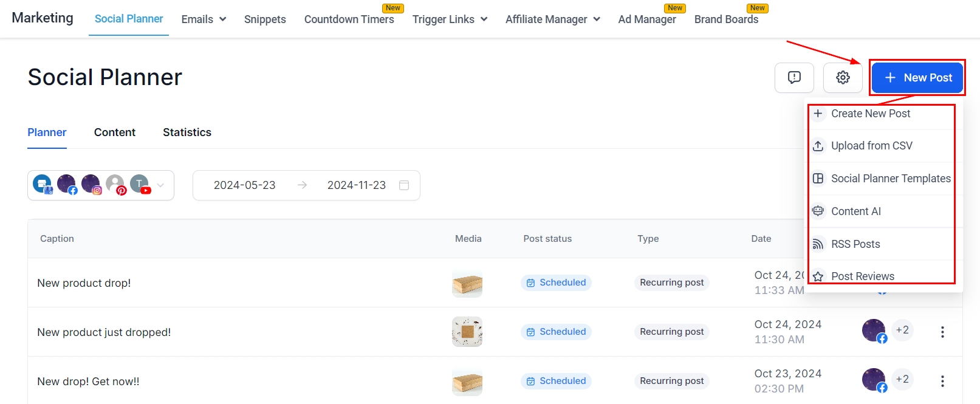Select the Pinterest account avatar
This screenshot has width=980, height=404.
pos(115,184)
